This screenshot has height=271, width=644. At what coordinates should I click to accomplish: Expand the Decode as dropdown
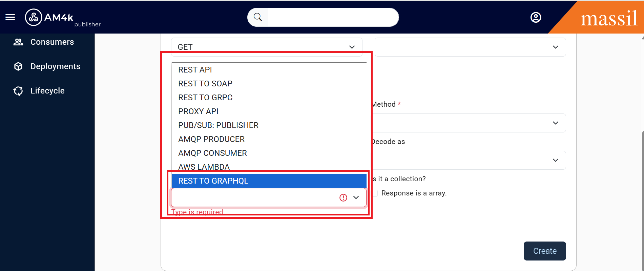(x=470, y=160)
